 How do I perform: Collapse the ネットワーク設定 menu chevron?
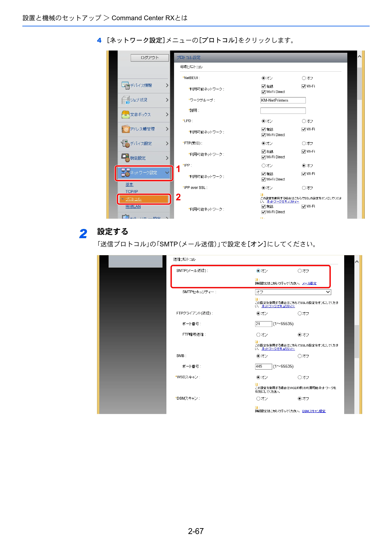[167, 173]
